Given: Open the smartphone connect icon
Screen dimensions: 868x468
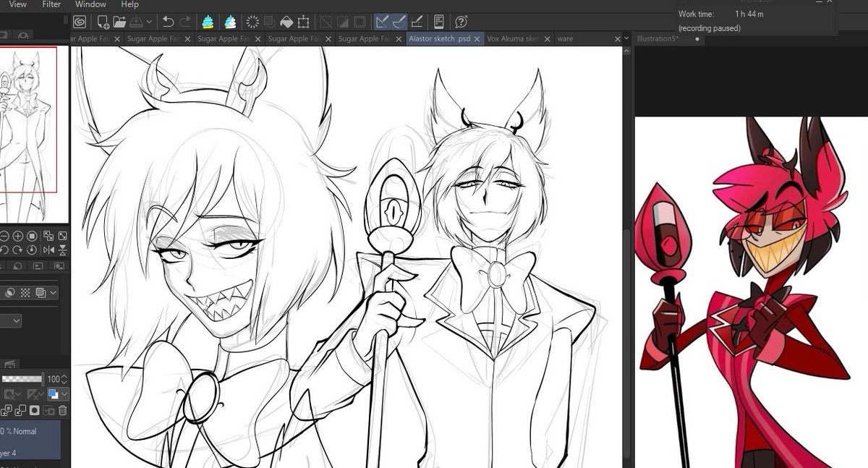Looking at the screenshot, I should point(438,22).
